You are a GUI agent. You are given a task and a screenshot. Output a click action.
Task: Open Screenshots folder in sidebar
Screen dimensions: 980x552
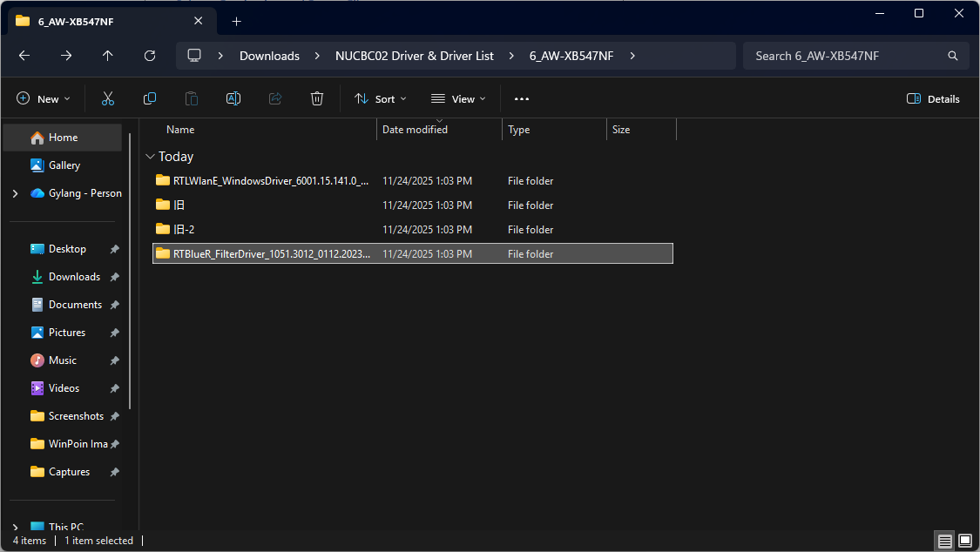76,416
